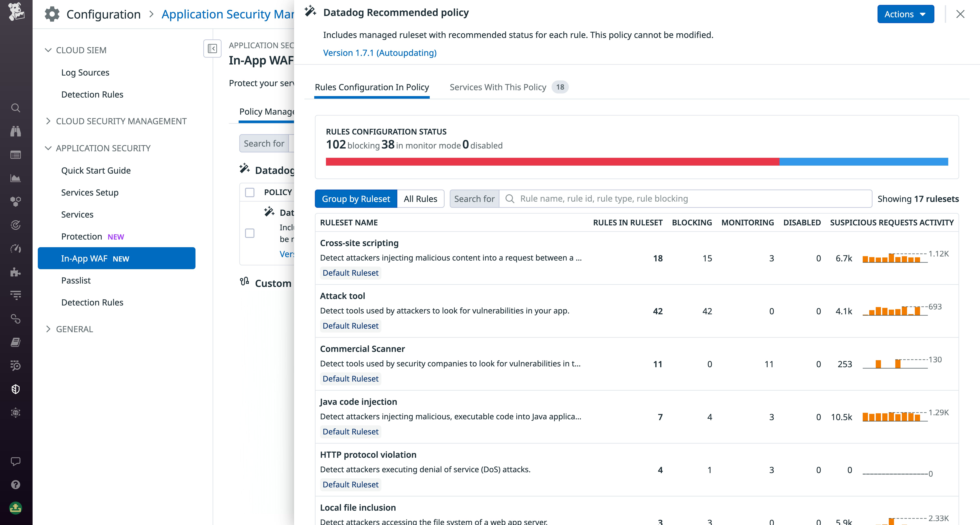Open the notebooks book sidebar icon
This screenshot has height=525, width=980.
click(16, 342)
